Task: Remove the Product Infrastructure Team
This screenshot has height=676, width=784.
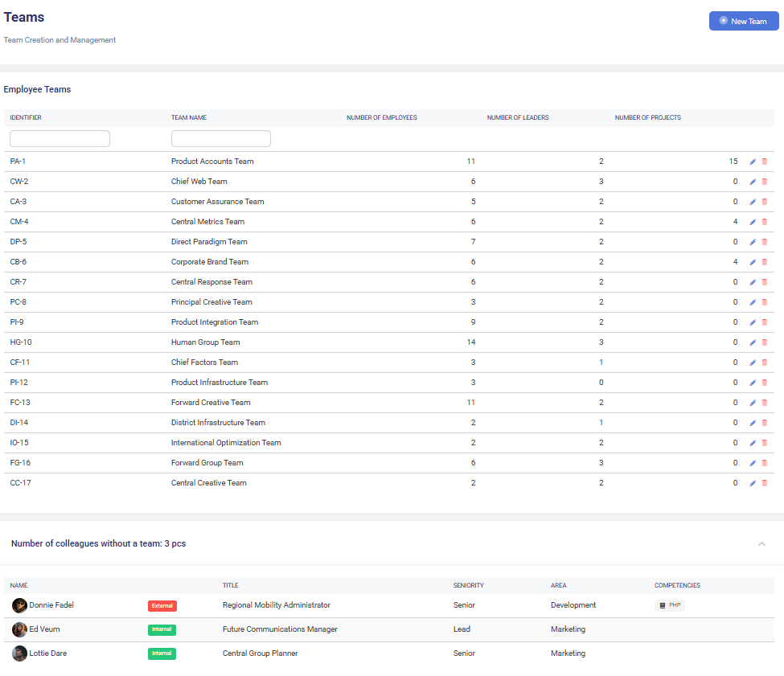Action: (x=764, y=383)
